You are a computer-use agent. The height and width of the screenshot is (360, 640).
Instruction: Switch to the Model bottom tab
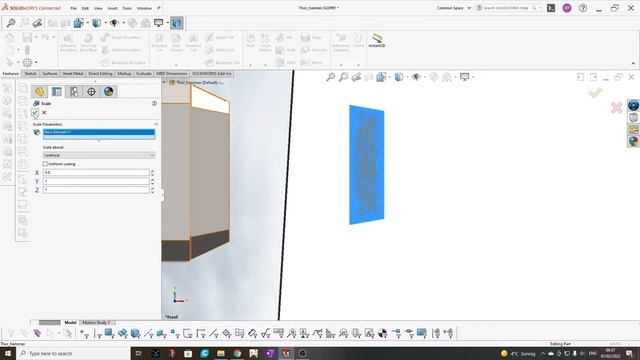coord(70,322)
